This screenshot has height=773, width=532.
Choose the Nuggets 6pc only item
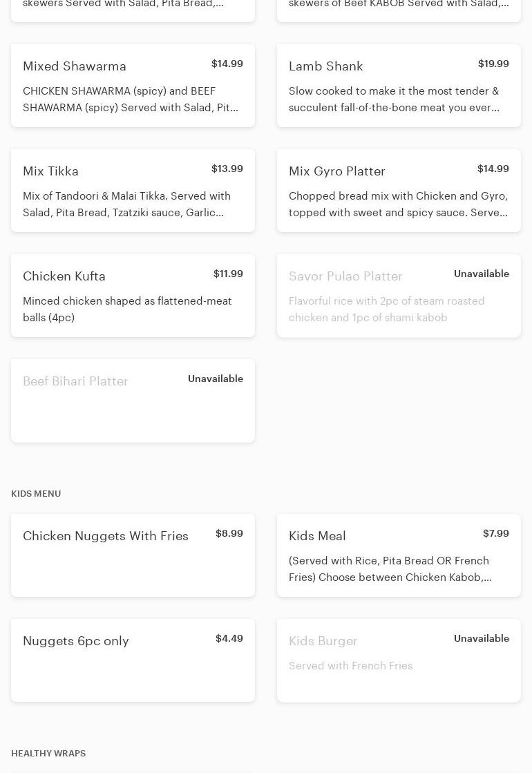133,660
